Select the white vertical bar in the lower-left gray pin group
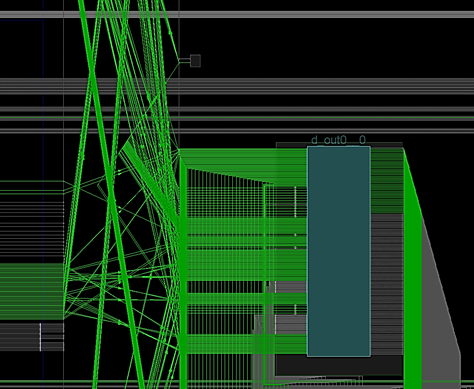474x389 pixels. pyautogui.click(x=40, y=337)
